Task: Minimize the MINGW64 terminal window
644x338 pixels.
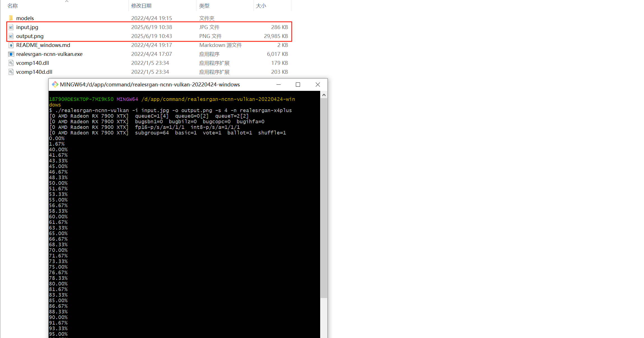Action: pos(278,84)
